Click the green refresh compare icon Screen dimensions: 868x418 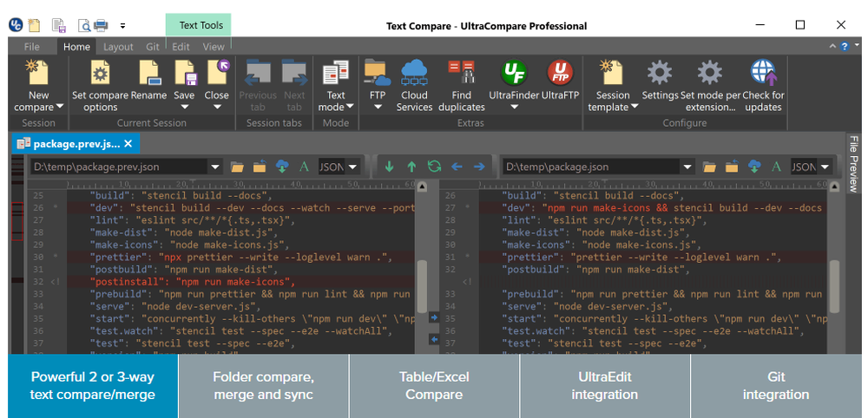pyautogui.click(x=435, y=167)
